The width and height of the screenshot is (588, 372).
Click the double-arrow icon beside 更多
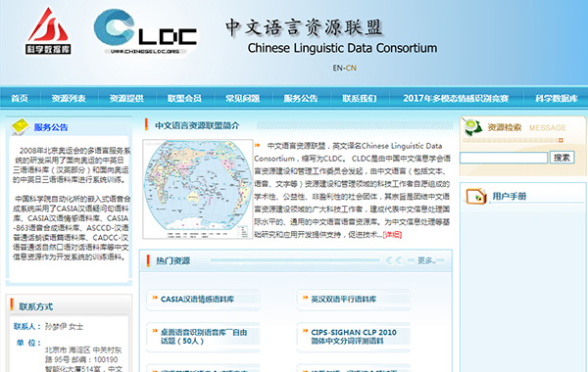coord(394,260)
